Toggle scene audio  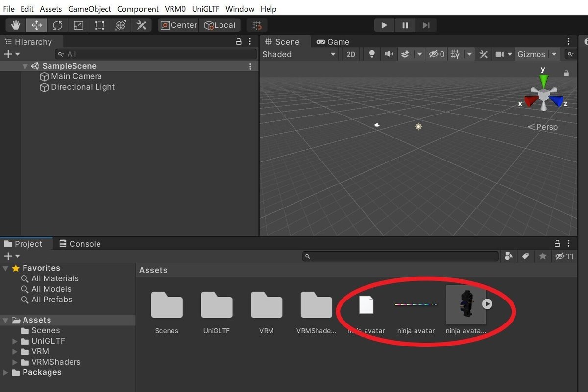[389, 54]
